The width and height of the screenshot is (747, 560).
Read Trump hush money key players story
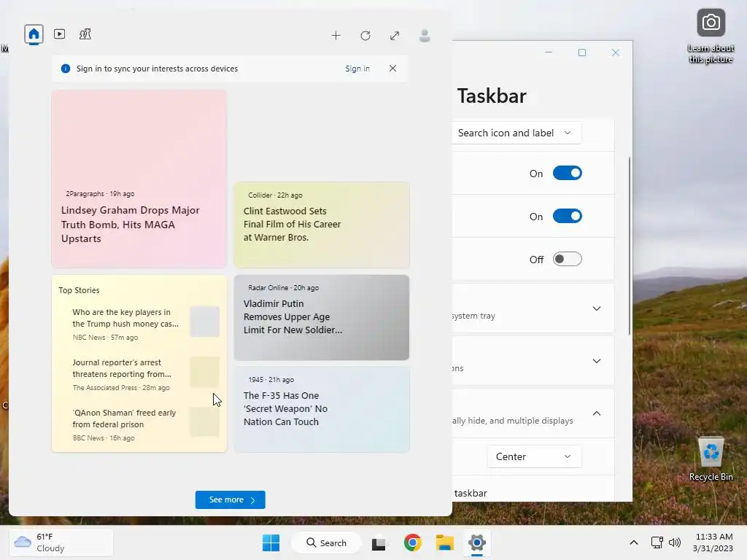coord(125,318)
